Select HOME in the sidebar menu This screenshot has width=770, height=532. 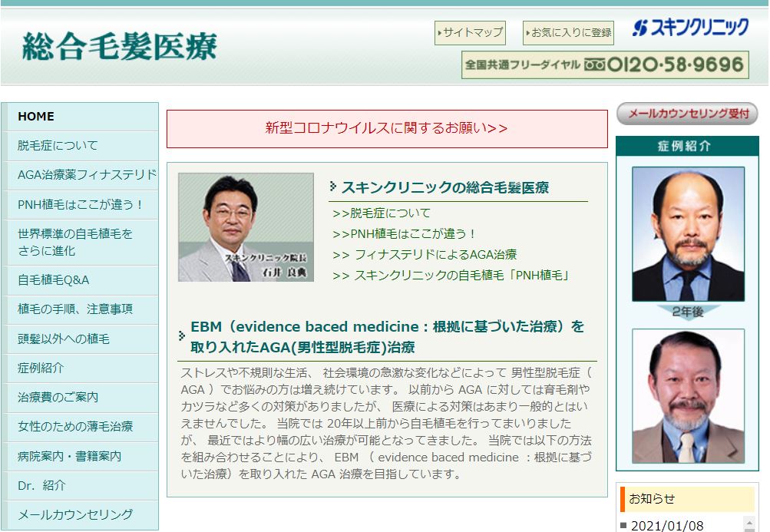tap(36, 117)
